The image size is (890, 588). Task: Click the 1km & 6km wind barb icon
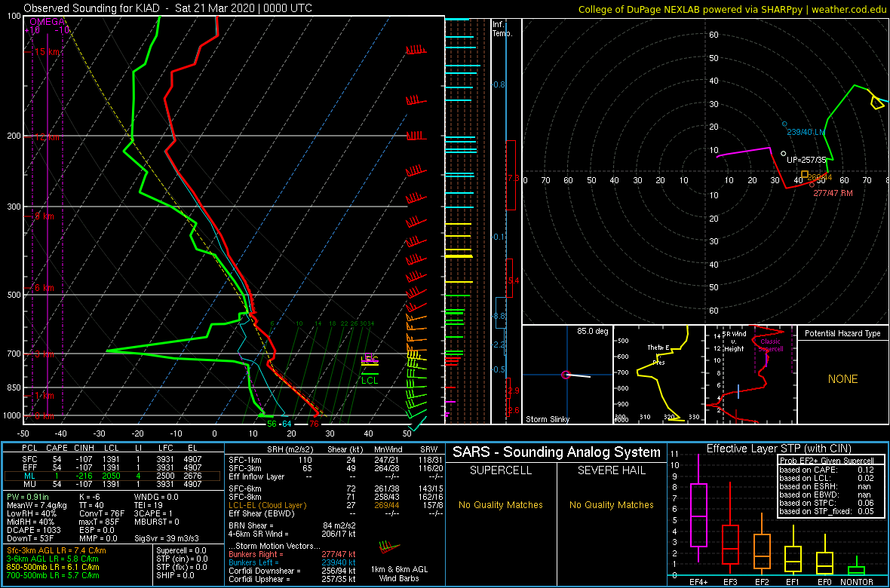(391, 547)
